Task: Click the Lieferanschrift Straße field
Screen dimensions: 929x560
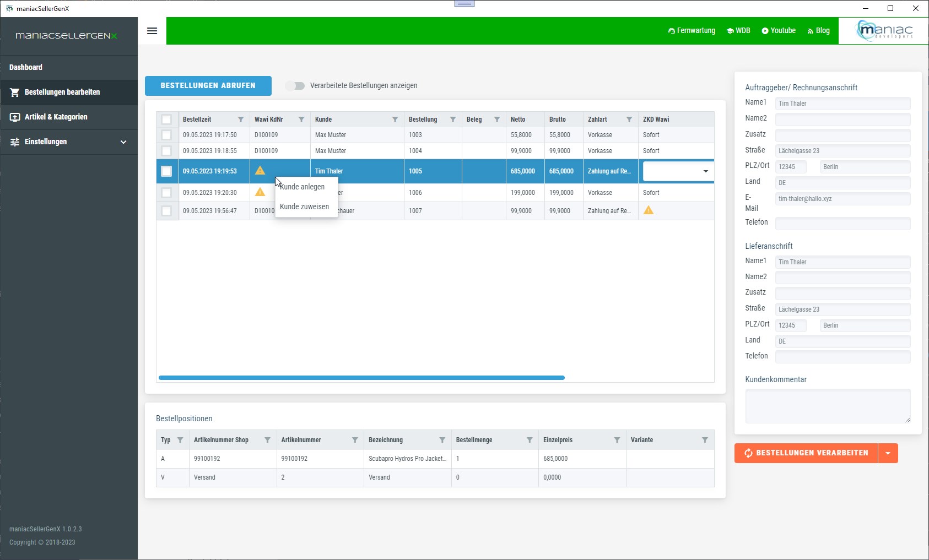Action: pyautogui.click(x=842, y=309)
